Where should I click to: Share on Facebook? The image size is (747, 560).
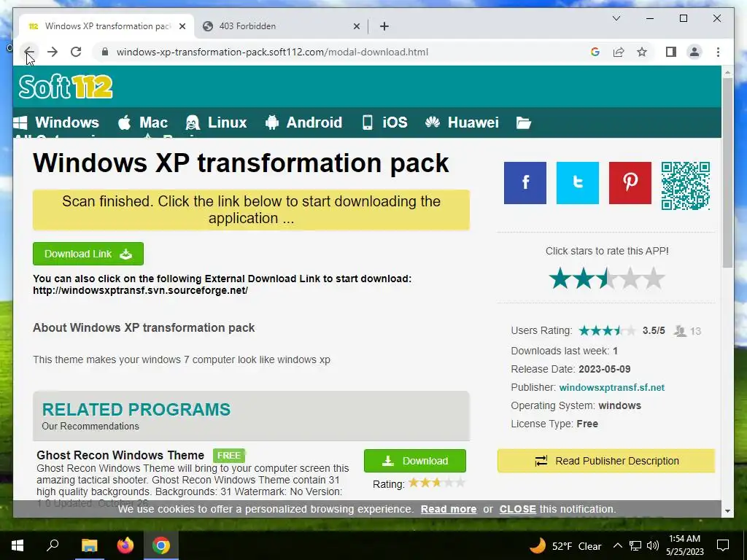click(525, 183)
